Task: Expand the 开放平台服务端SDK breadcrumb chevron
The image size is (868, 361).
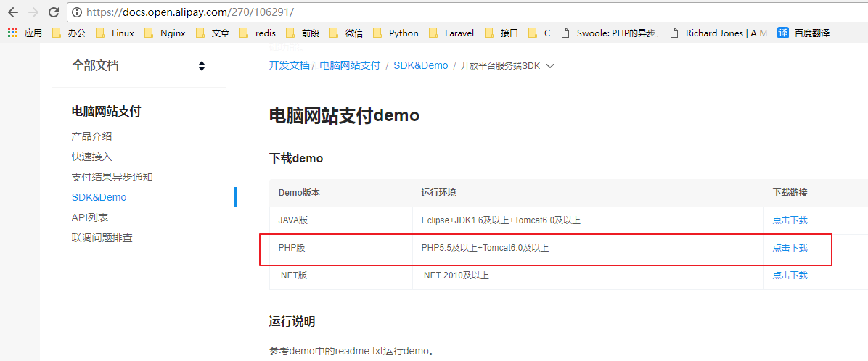Action: (550, 66)
